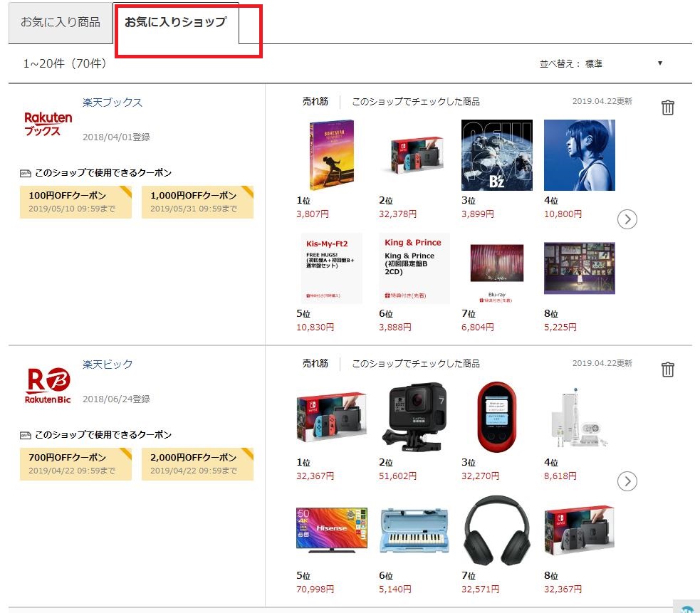Show next 楽天ブックス products with arrow
Image resolution: width=700 pixels, height=613 pixels.
[627, 219]
